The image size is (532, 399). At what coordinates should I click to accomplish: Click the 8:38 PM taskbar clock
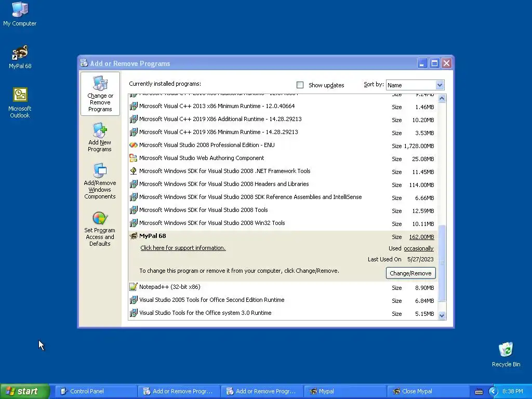(x=513, y=392)
